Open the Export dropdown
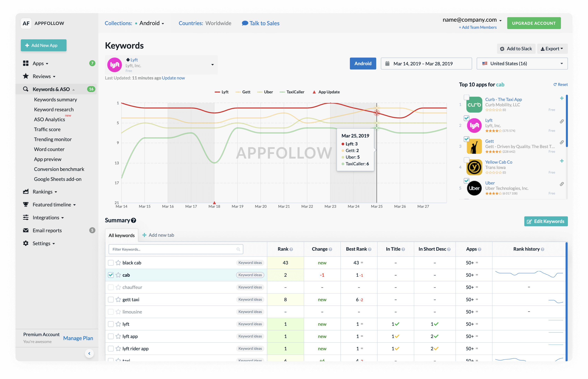Screen dimensions: 588x379 (x=552, y=49)
